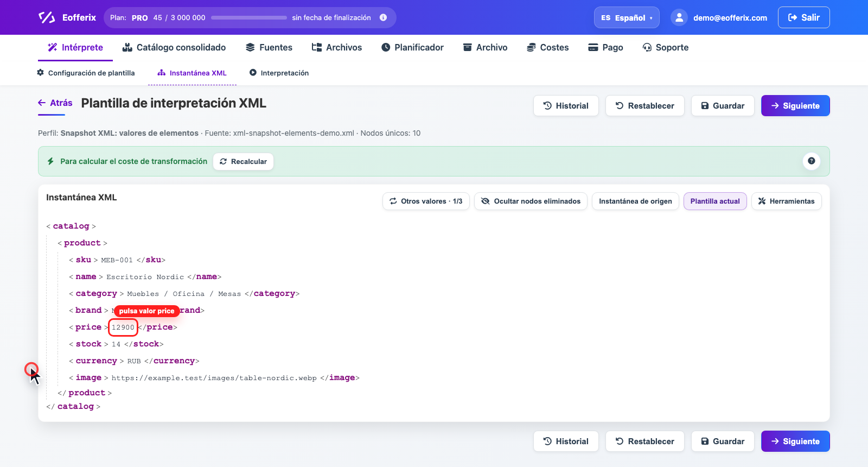Screen dimensions: 868x467
Task: Click bottom Restablecer button
Action: [645, 441]
